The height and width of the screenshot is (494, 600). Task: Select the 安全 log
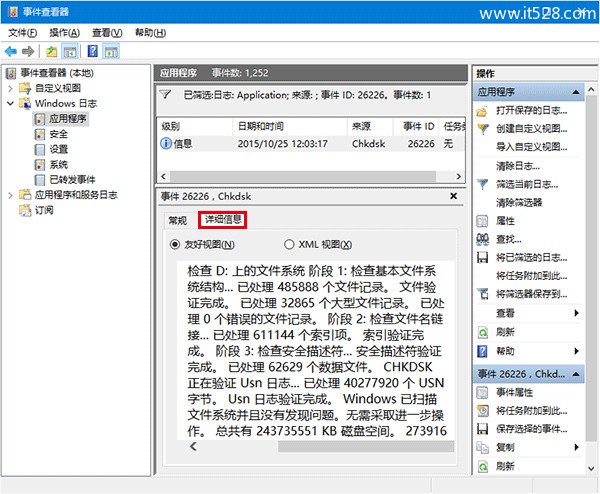(58, 134)
